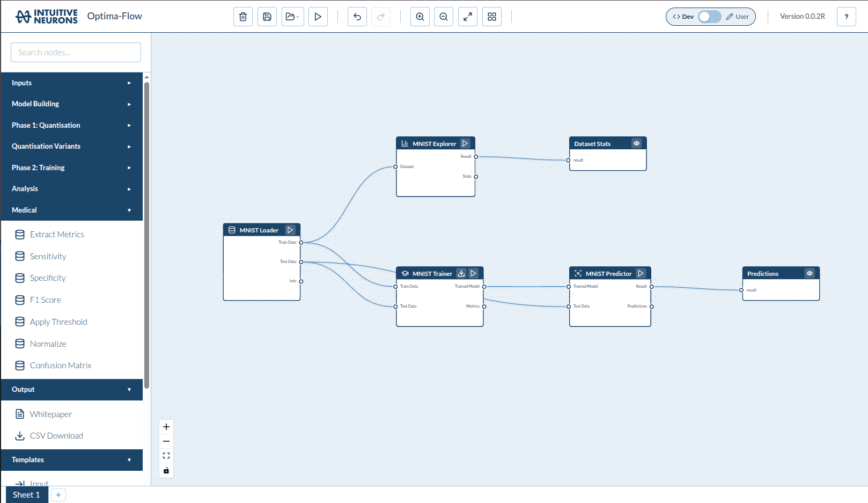
Task: Expand Phase 2: Training category
Action: tap(72, 167)
